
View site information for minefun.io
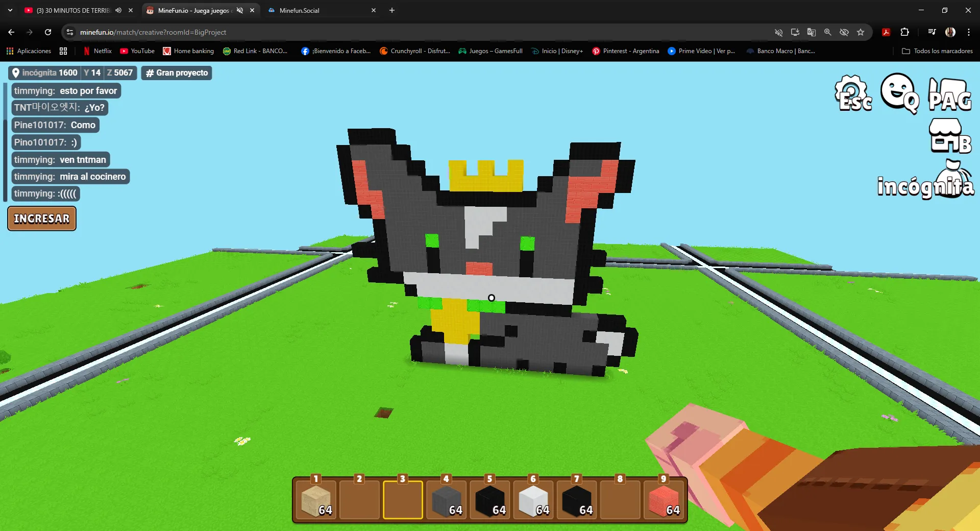[70, 32]
